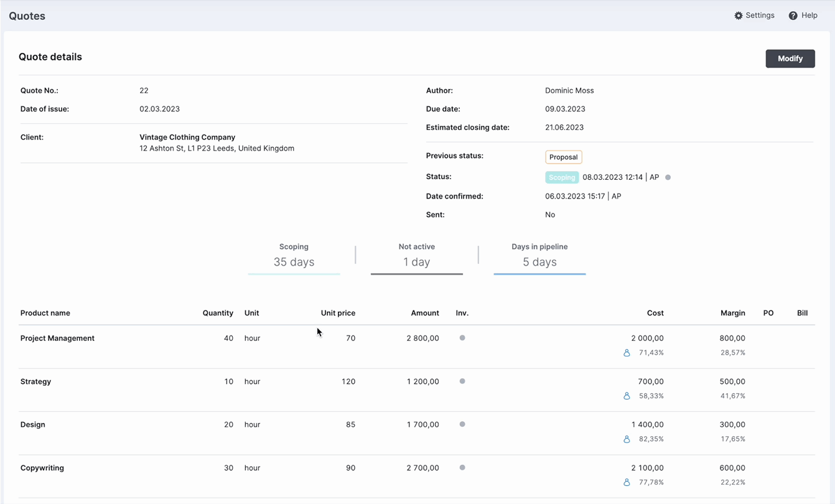
Task: Click unit price 120 in Strategy row
Action: click(x=348, y=381)
